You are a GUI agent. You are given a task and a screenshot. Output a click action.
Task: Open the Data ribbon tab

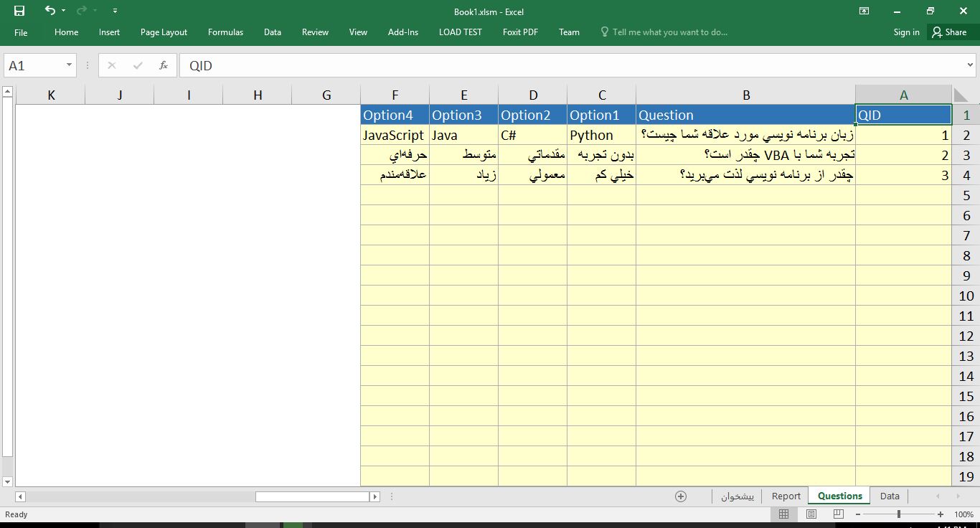(272, 32)
